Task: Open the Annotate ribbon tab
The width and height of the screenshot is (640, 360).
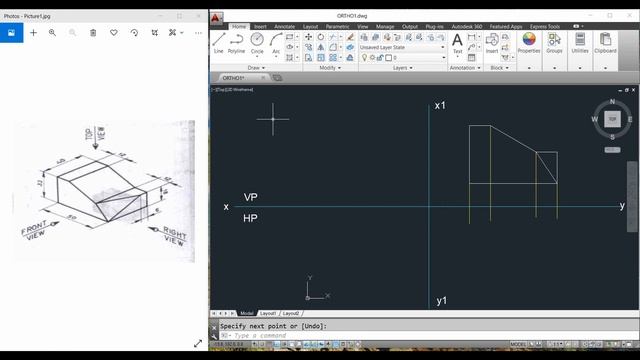Action: 284,27
